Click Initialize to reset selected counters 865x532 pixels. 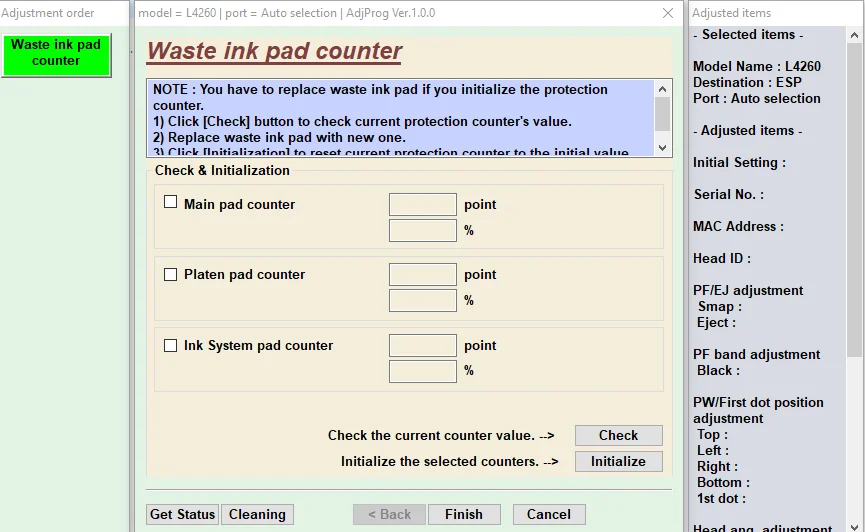pyautogui.click(x=618, y=461)
